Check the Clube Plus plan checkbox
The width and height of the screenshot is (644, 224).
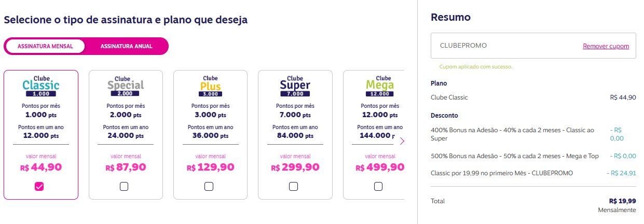pos(209,187)
